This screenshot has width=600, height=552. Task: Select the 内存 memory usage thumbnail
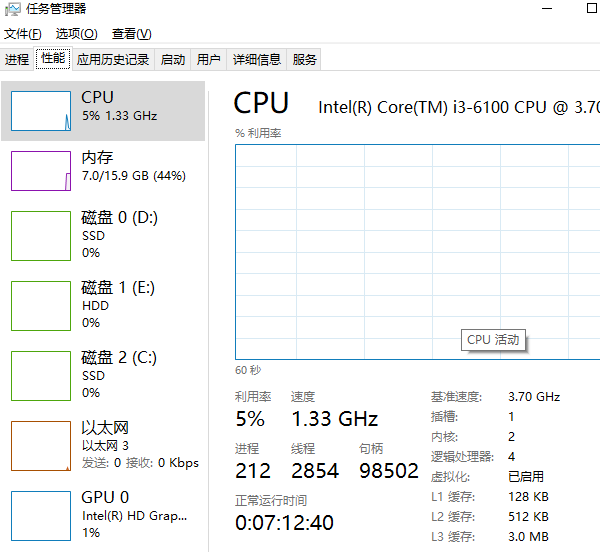click(41, 171)
